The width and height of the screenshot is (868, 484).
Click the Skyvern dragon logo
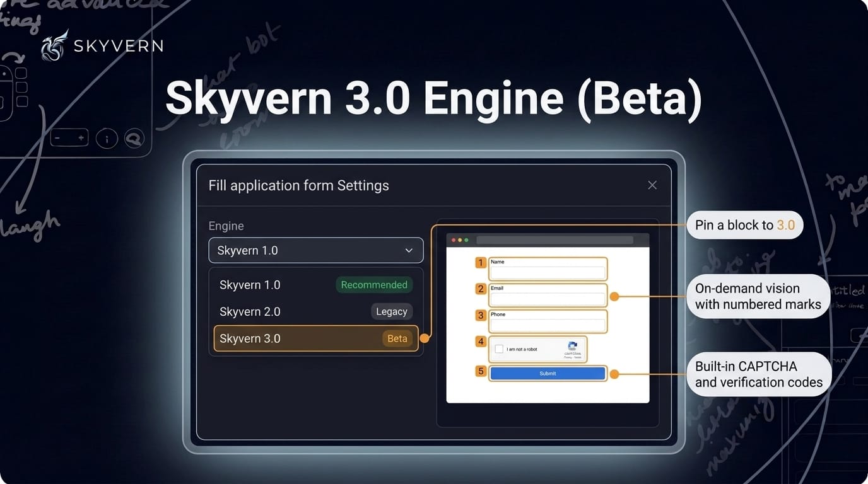[54, 45]
